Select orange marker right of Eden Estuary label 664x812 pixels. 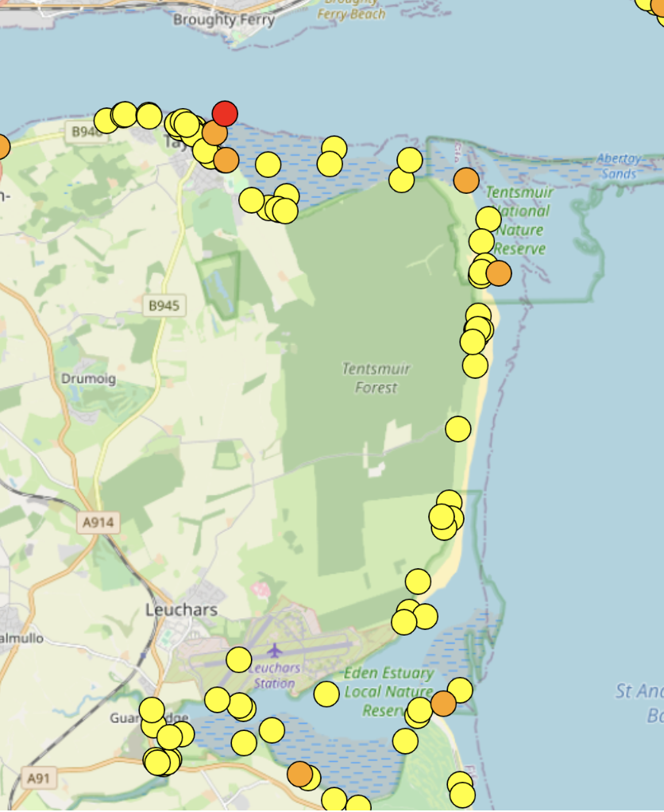[x=443, y=703]
